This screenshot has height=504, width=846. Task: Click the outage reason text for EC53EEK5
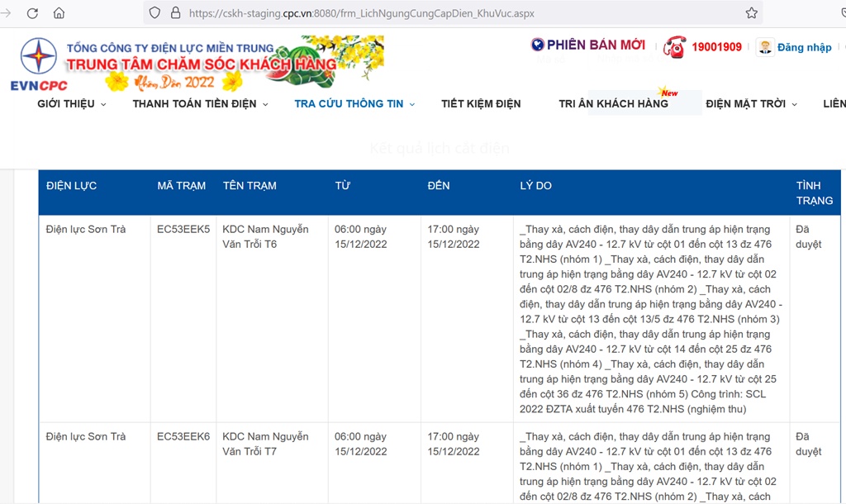(x=651, y=319)
